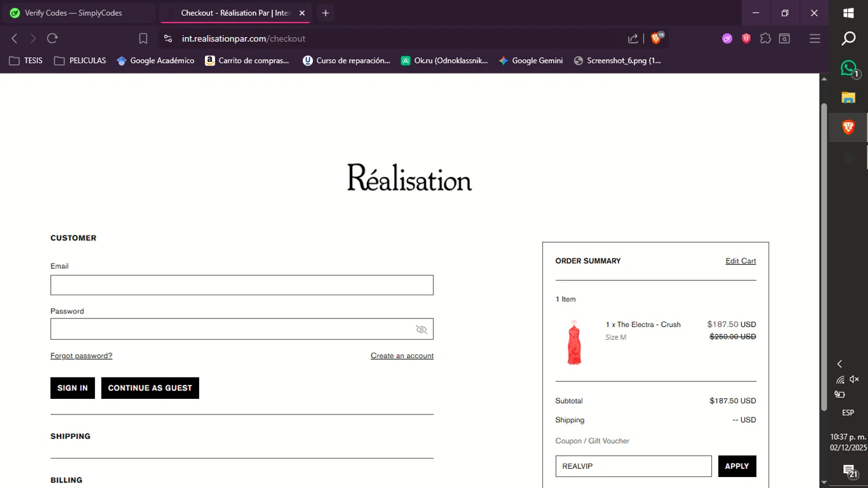Viewport: 868px width, 488px height.
Task: Open Screenshot_6.png bookmark
Action: (617, 61)
